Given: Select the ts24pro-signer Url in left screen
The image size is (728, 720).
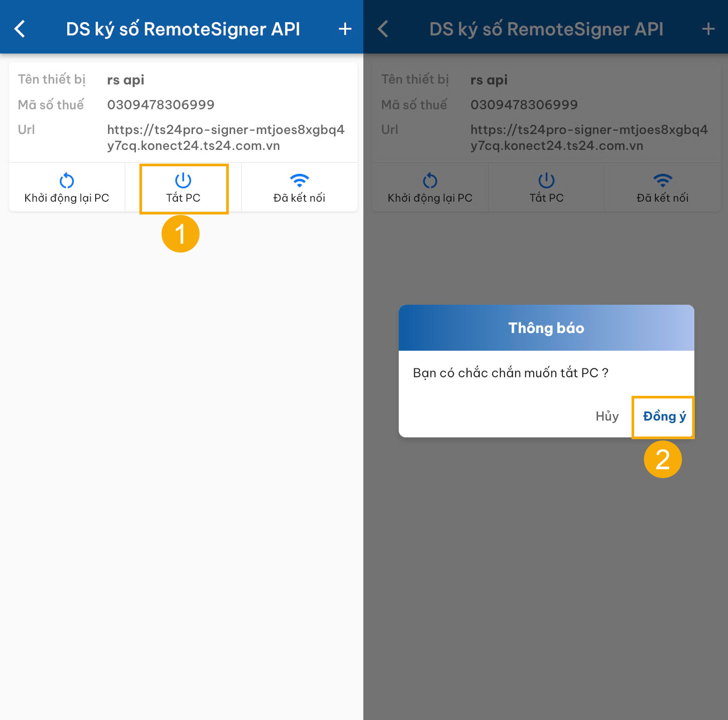Looking at the screenshot, I should (226, 138).
